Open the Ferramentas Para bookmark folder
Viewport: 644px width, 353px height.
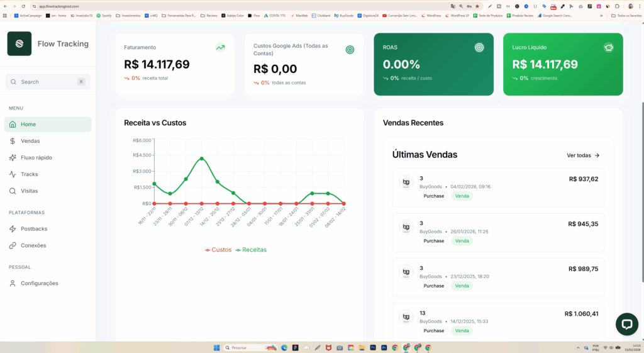[x=179, y=16]
